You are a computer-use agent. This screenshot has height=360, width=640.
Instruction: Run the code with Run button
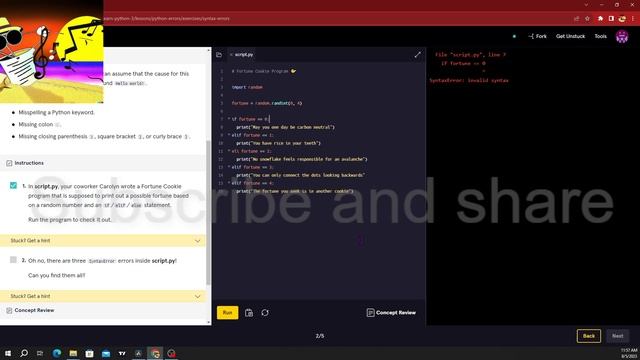pyautogui.click(x=228, y=313)
